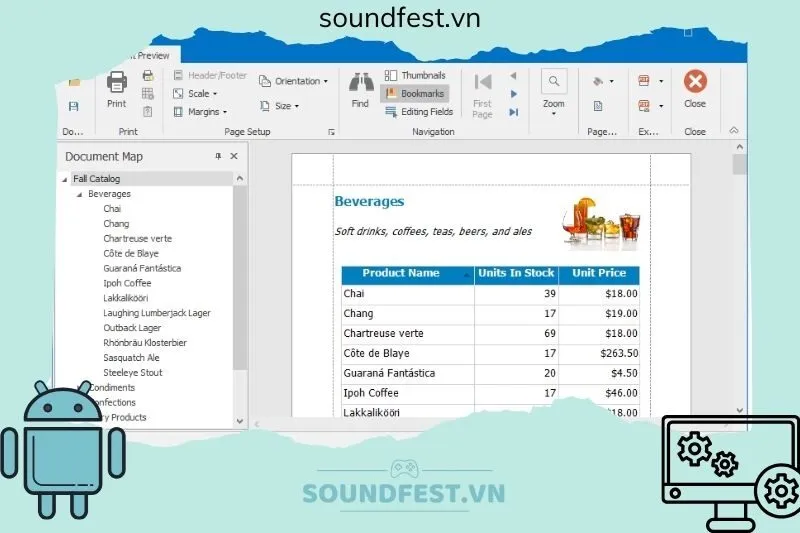Image resolution: width=800 pixels, height=533 pixels.
Task: Open the Size dropdown
Action: [282, 106]
